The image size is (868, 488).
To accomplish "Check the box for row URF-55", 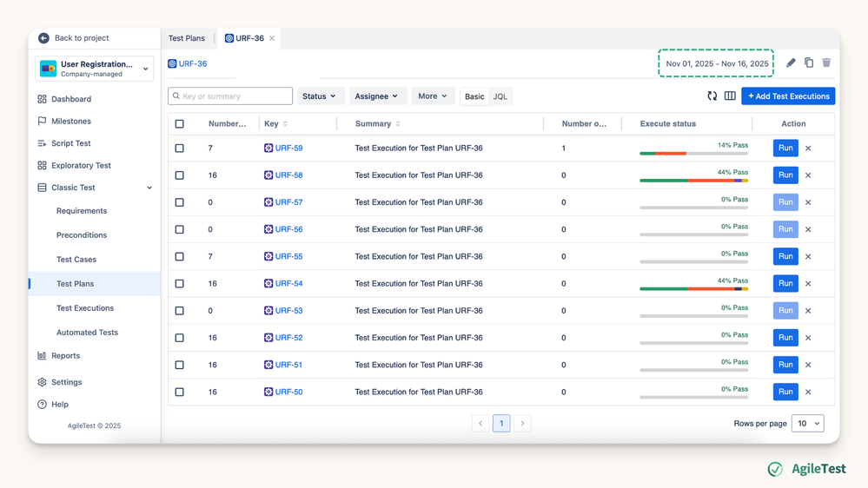I will coord(179,257).
